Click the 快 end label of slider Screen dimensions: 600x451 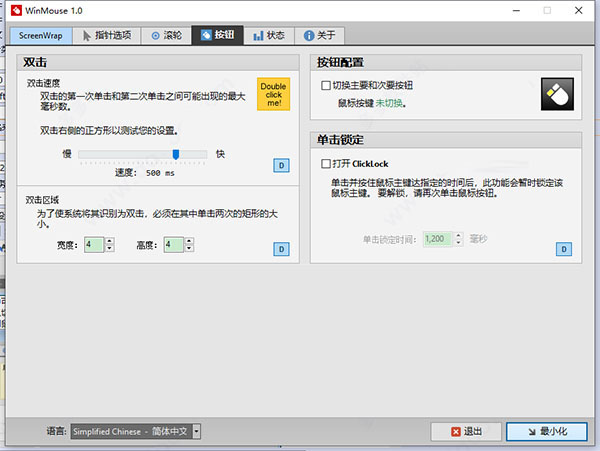(220, 154)
